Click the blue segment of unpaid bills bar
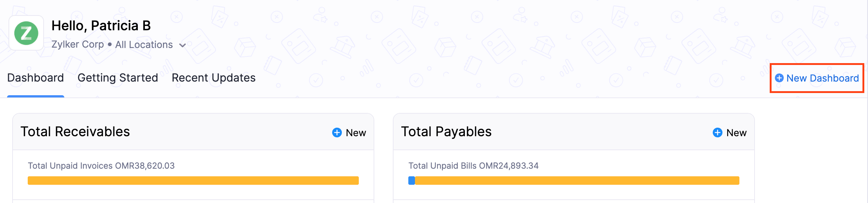 (411, 180)
